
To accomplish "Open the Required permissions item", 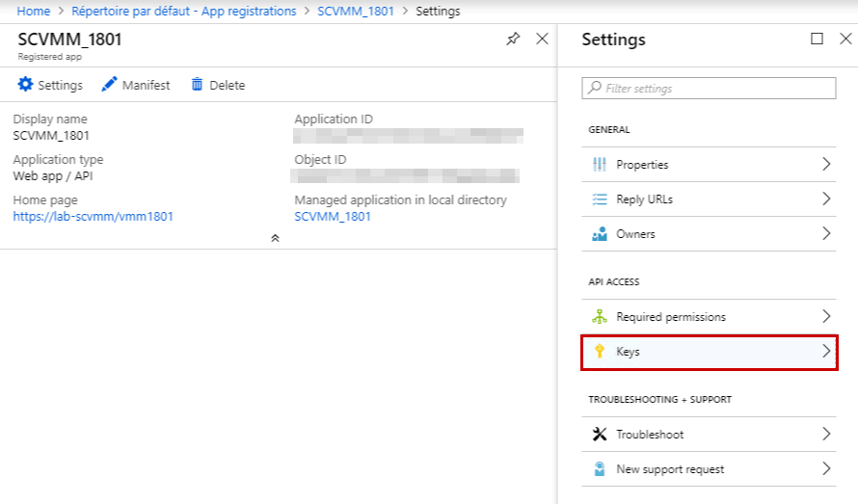I will coord(710,316).
